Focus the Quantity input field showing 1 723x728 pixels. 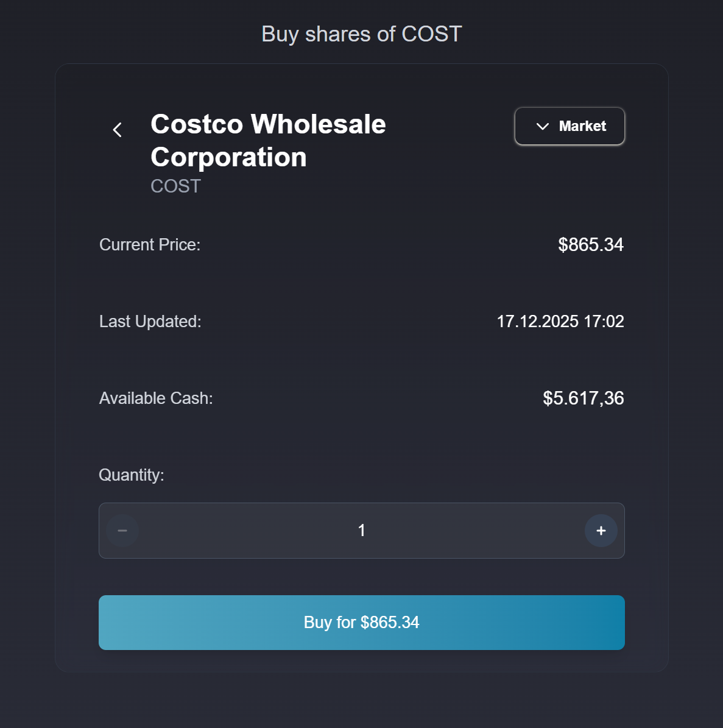tap(362, 531)
